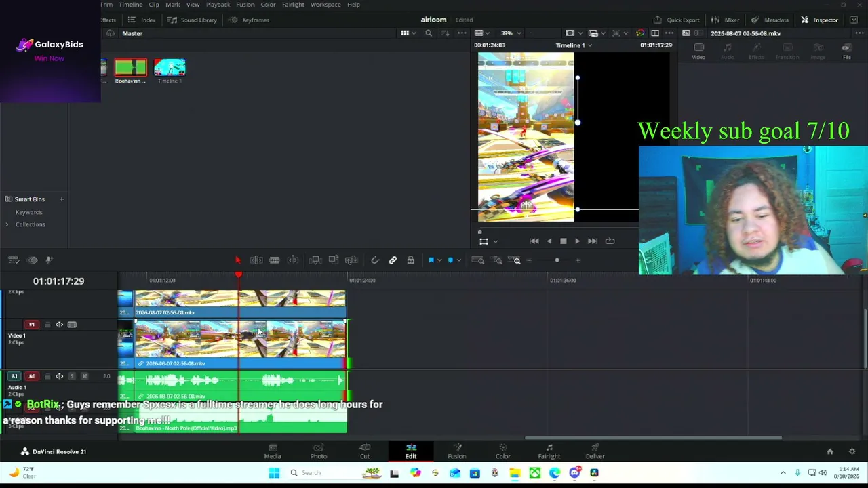Toggle timeline Snapping magnet
The width and height of the screenshot is (868, 488).
pos(375,260)
